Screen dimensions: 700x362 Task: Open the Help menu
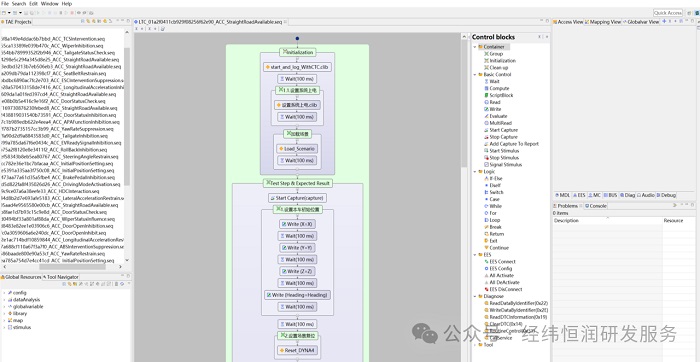pyautogui.click(x=67, y=4)
